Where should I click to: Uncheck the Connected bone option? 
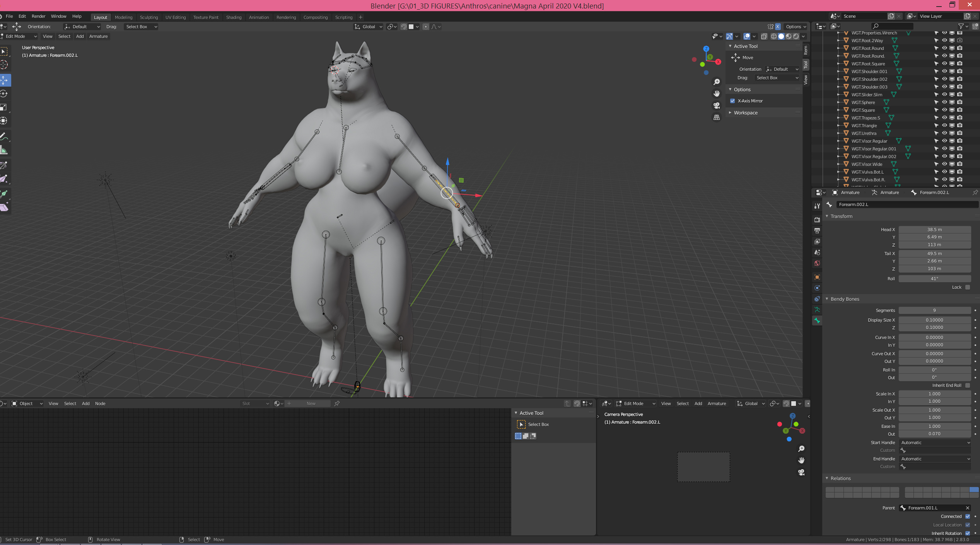tap(967, 516)
